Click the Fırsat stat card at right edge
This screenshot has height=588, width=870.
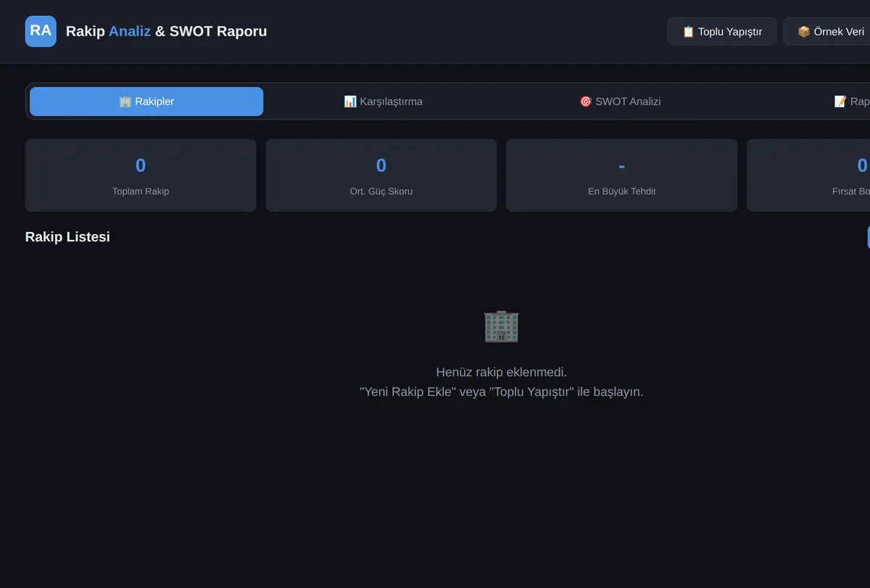[808, 175]
